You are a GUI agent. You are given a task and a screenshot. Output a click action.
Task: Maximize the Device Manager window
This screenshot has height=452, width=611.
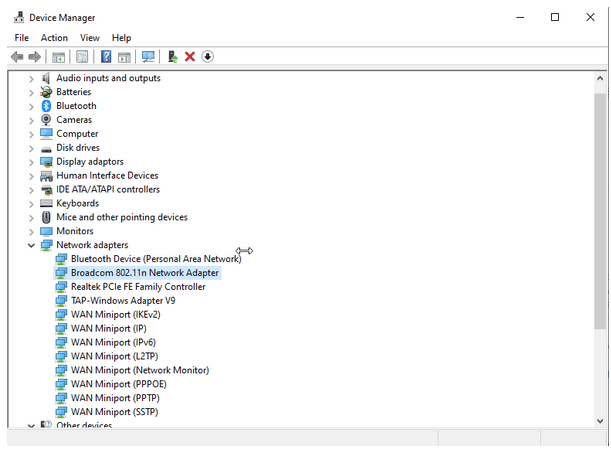click(x=555, y=17)
